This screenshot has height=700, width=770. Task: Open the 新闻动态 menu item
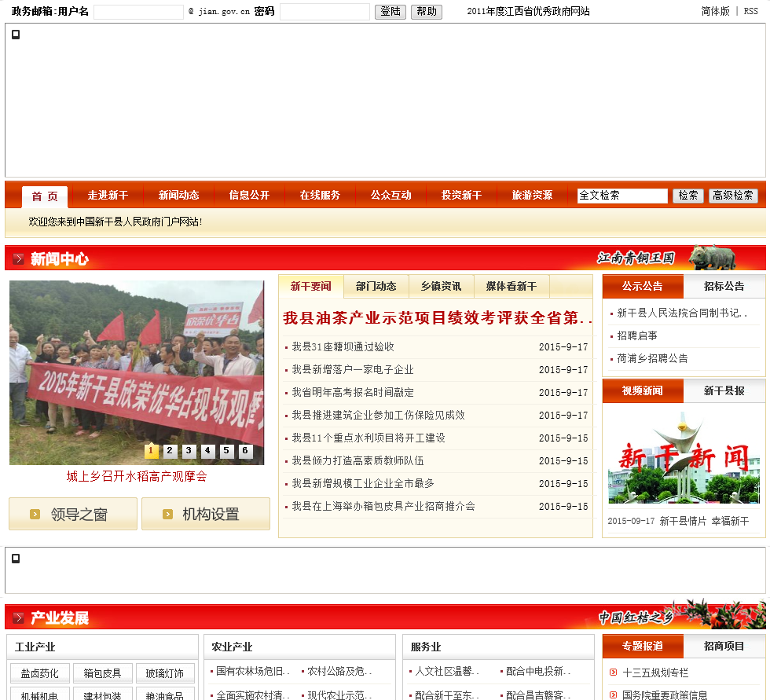(x=178, y=196)
